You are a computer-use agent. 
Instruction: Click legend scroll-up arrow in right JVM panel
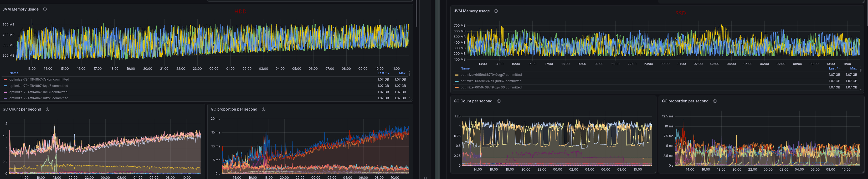[861, 67]
